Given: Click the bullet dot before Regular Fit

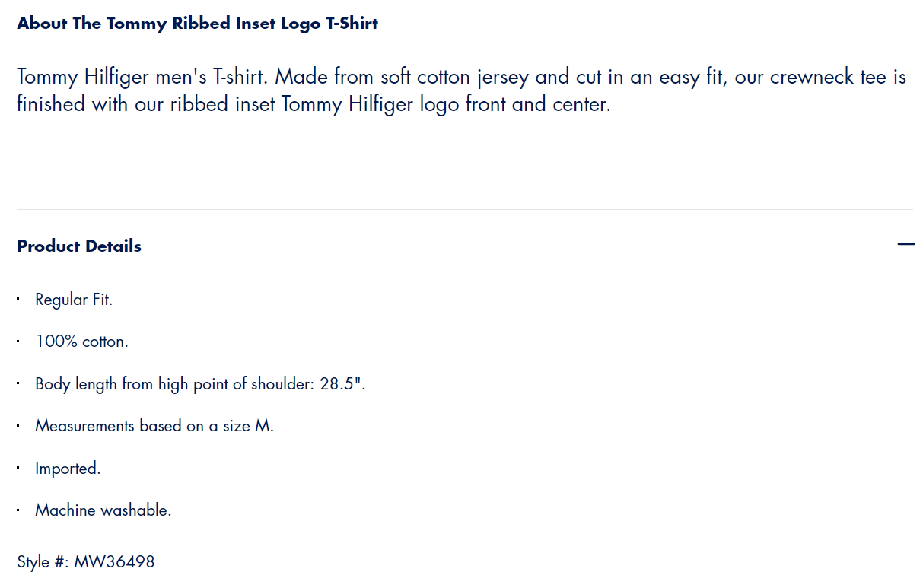Looking at the screenshot, I should point(18,299).
